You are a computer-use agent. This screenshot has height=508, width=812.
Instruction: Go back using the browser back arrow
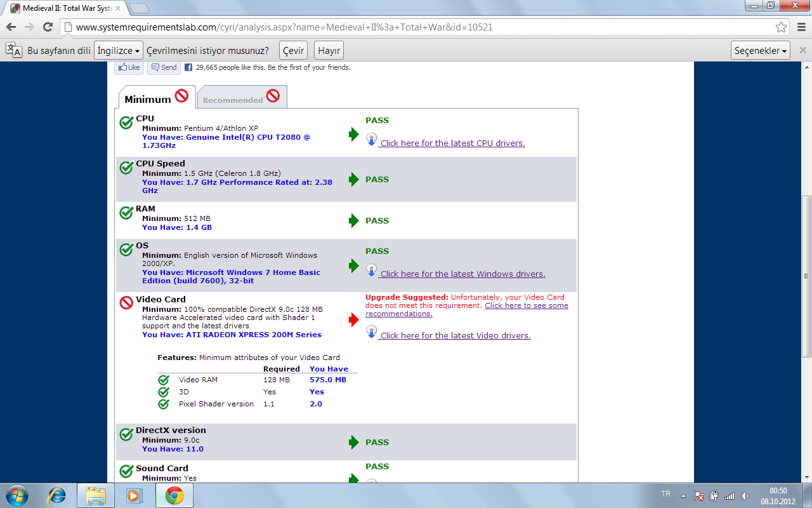click(11, 27)
